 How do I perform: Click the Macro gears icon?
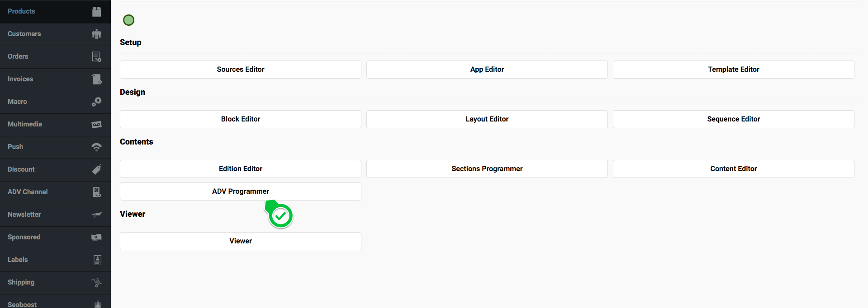[96, 102]
